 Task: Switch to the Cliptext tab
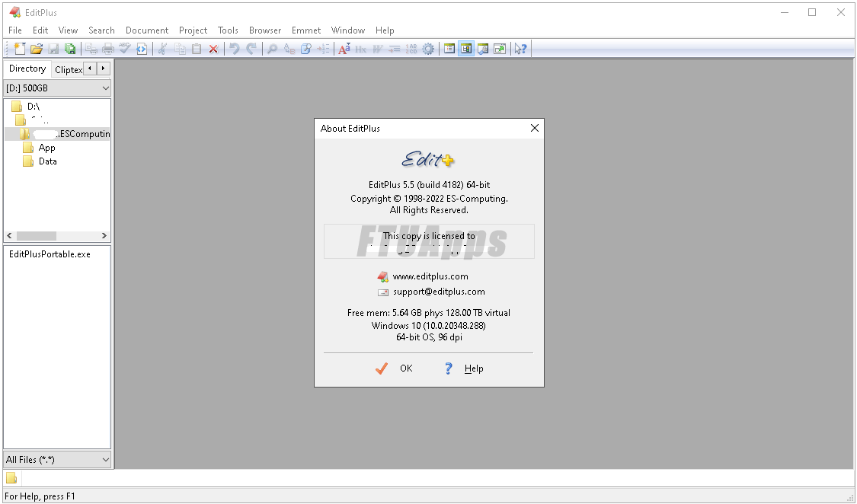point(68,70)
